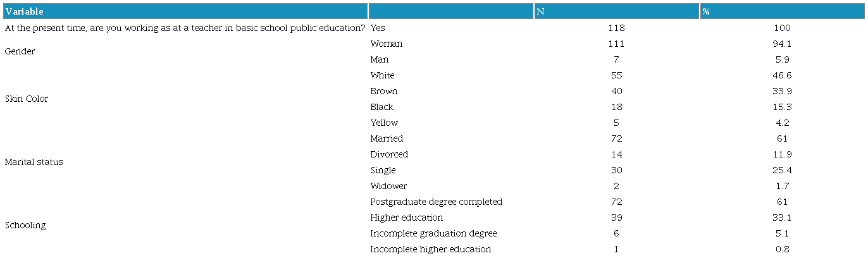Select the Man category cell
This screenshot has width=868, height=270.
[380, 60]
